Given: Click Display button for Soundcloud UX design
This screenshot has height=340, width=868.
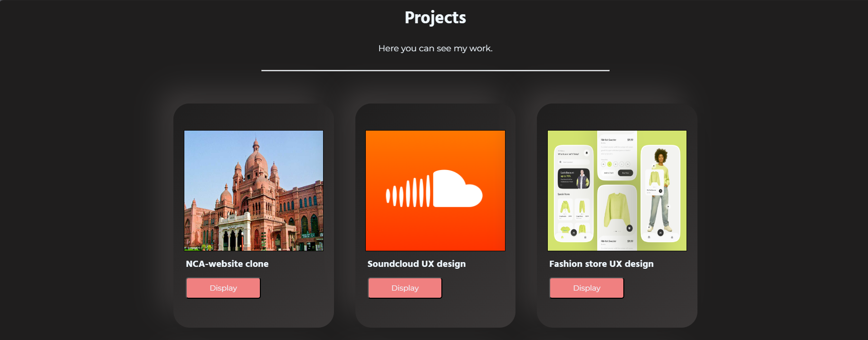Looking at the screenshot, I should coord(405,288).
